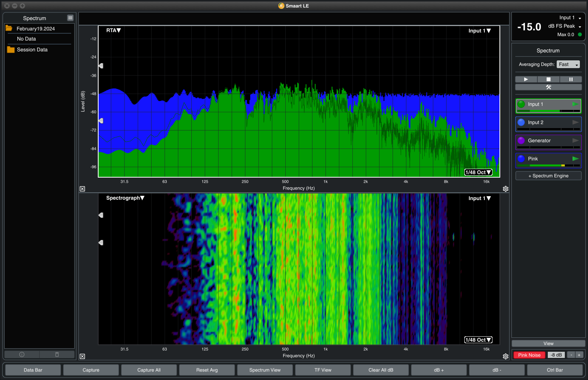Image resolution: width=588 pixels, height=380 pixels.
Task: Open the RTA graph type dropdown
Action: [114, 30]
